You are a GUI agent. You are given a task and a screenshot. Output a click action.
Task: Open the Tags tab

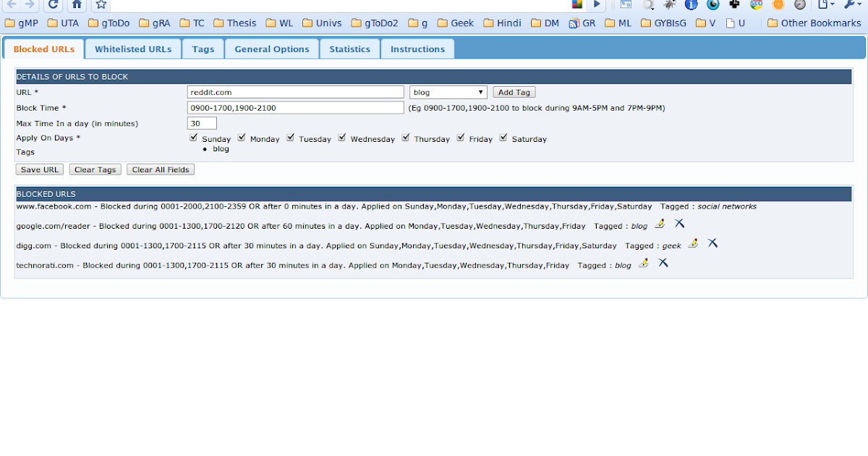(203, 49)
